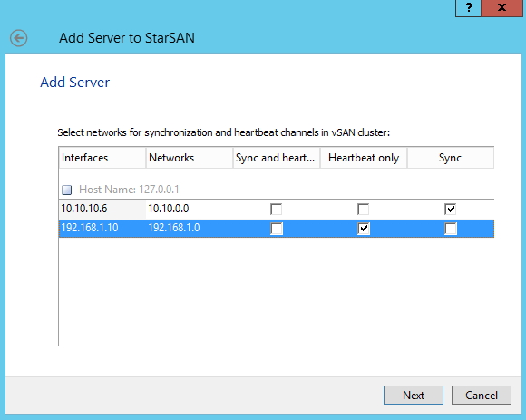Image resolution: width=526 pixels, height=420 pixels.
Task: Uncheck Heartbeat only for 192.168.1.10
Action: click(364, 229)
